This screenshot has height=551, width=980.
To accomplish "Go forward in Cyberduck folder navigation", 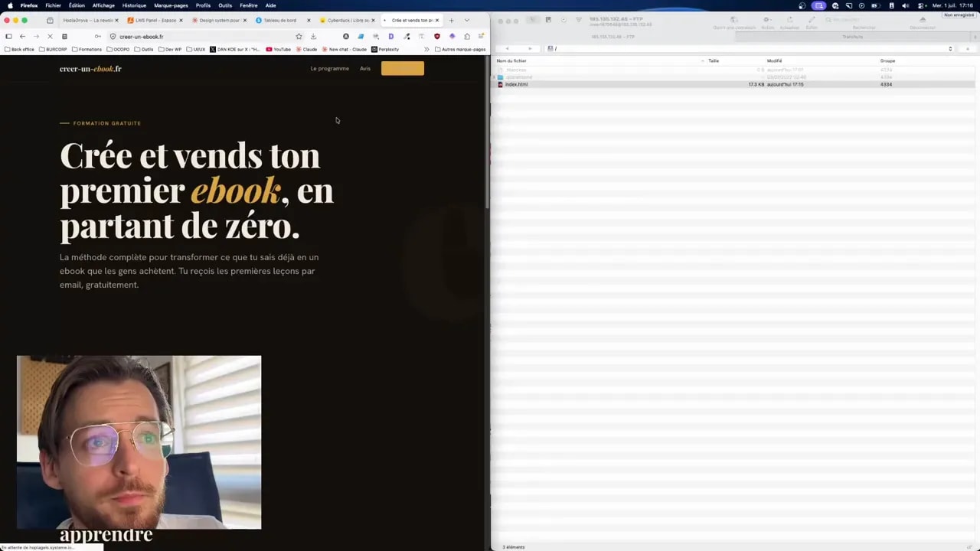I will pyautogui.click(x=529, y=48).
